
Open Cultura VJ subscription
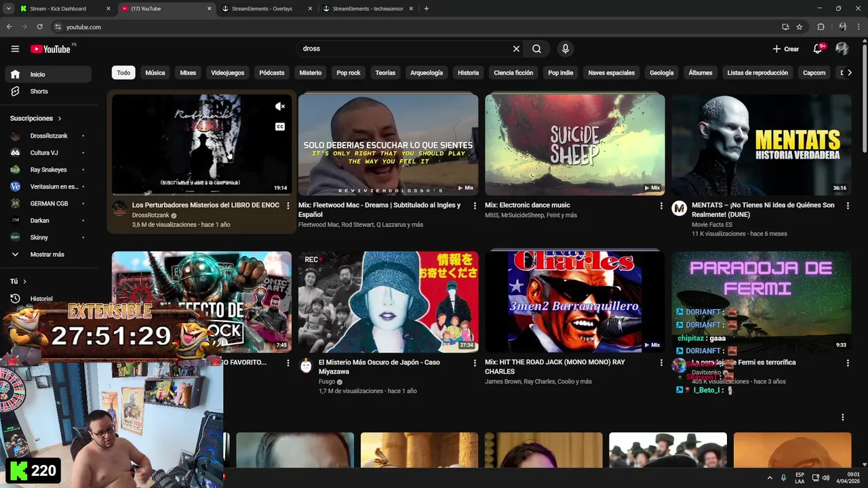[47, 152]
